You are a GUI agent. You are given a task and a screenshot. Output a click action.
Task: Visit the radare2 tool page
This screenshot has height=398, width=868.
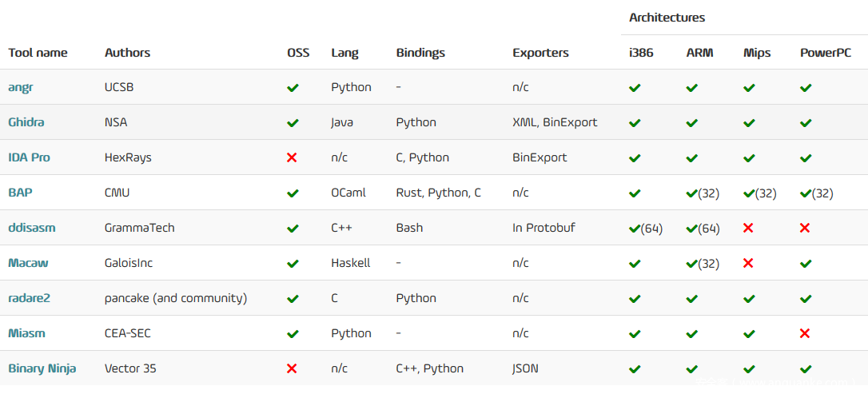(x=30, y=298)
